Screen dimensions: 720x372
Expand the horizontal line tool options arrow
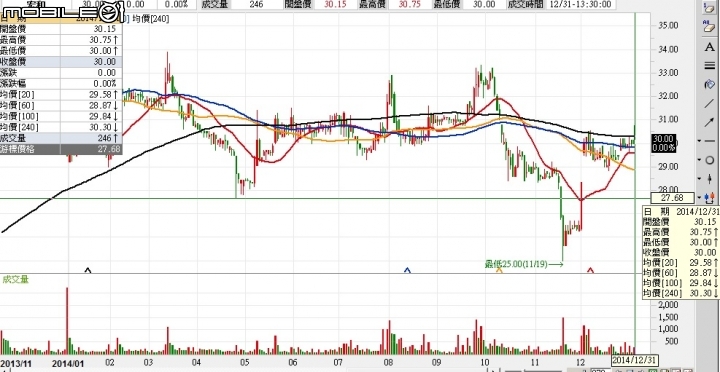(699, 141)
